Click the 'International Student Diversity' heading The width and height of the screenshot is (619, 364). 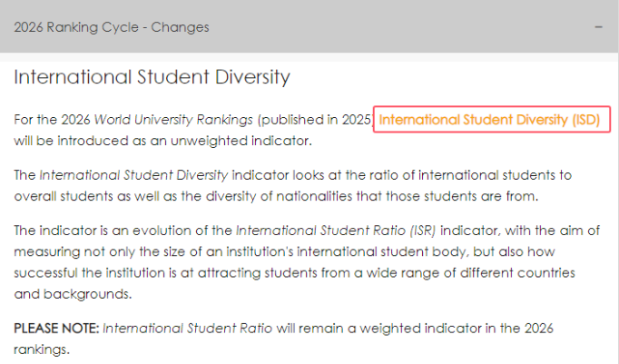click(x=152, y=77)
